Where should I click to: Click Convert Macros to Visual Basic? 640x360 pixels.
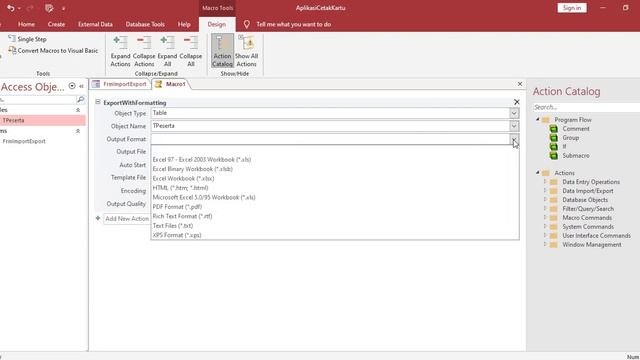[53, 51]
